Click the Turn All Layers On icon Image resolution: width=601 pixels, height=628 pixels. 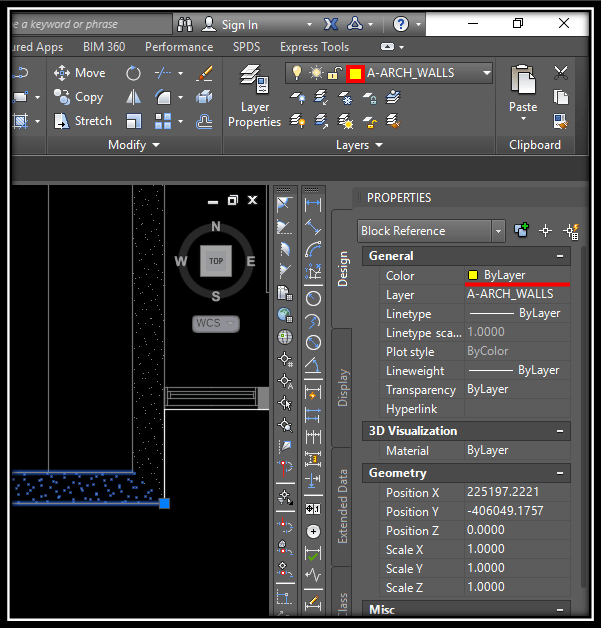(x=297, y=121)
